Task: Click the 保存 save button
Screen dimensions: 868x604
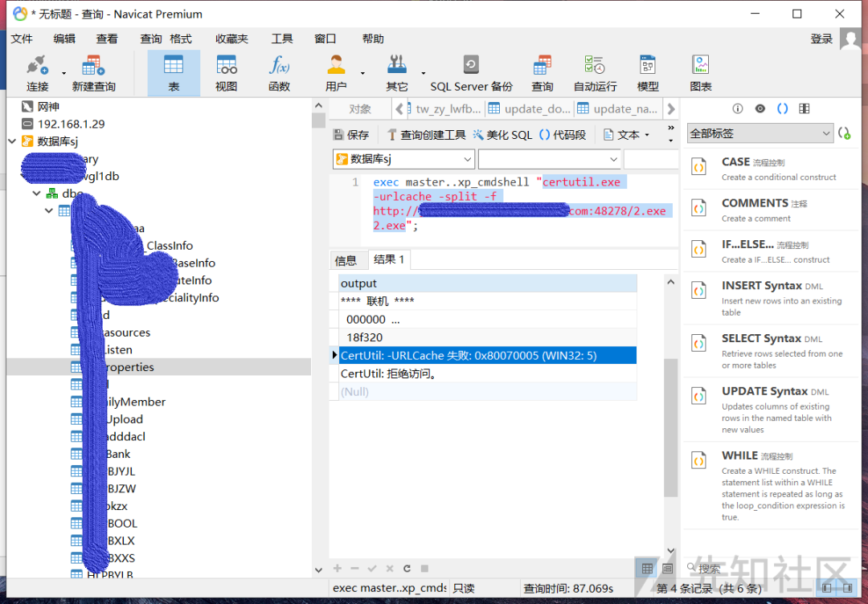Action: coord(351,135)
